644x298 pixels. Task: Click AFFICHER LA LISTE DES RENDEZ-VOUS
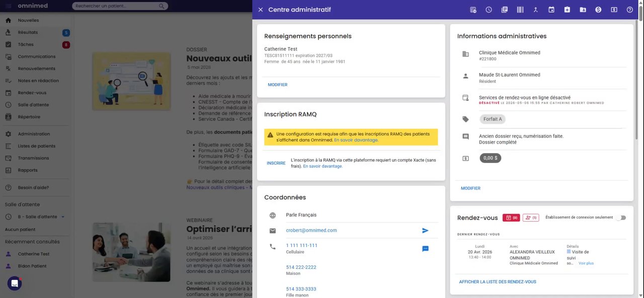[498, 282]
